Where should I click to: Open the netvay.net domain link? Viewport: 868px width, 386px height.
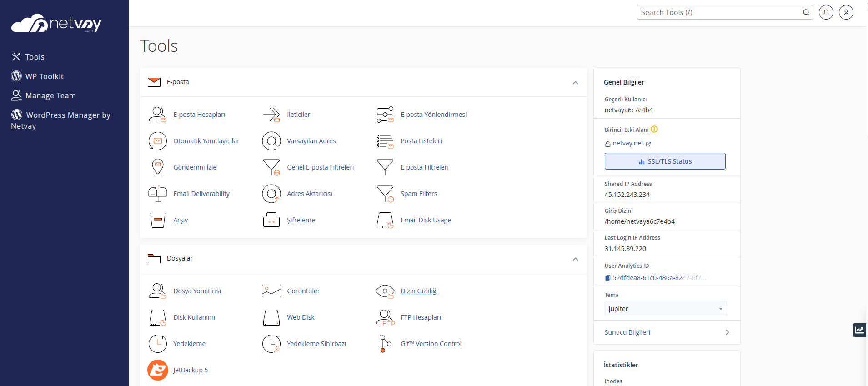pyautogui.click(x=627, y=143)
